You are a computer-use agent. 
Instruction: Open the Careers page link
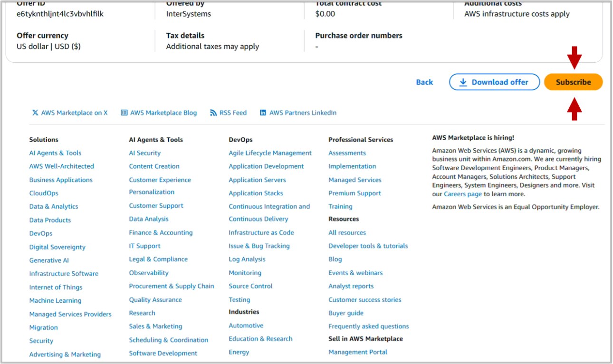pyautogui.click(x=463, y=194)
